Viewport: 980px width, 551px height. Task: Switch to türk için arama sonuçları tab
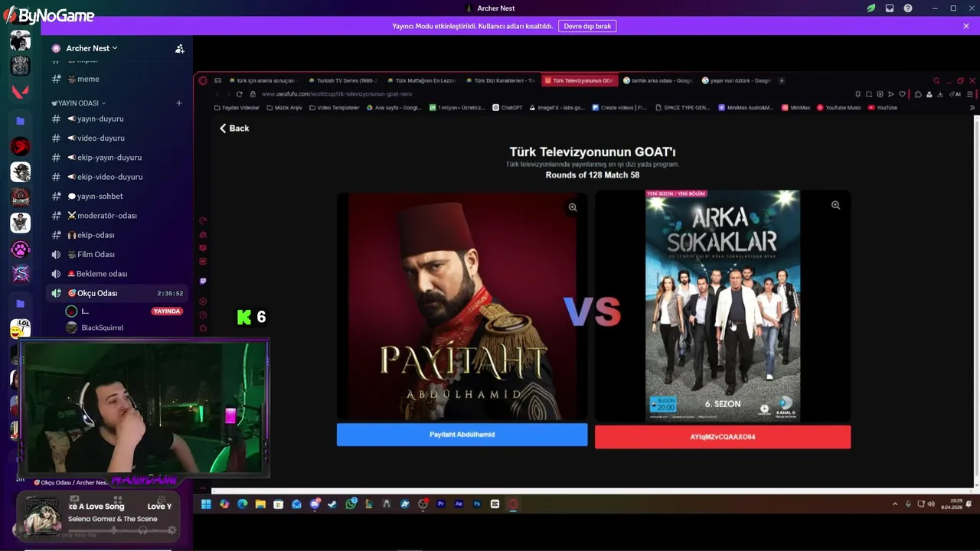coord(264,80)
